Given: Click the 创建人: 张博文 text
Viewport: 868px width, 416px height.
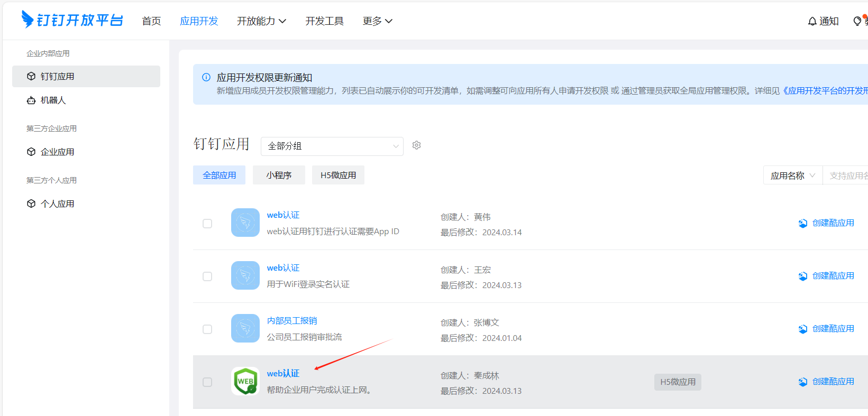Looking at the screenshot, I should point(470,322).
